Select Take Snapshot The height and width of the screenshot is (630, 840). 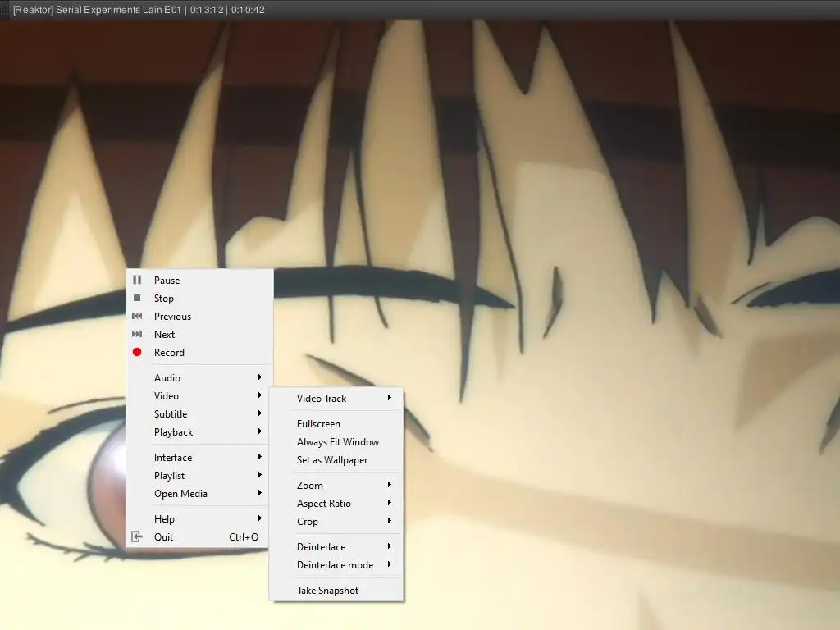click(x=336, y=591)
